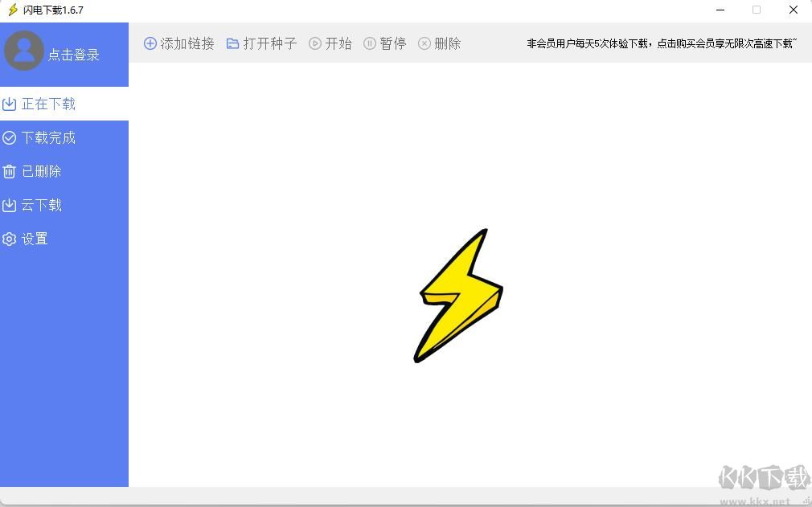
Task: Click the 开始 play icon
Action: [x=315, y=43]
